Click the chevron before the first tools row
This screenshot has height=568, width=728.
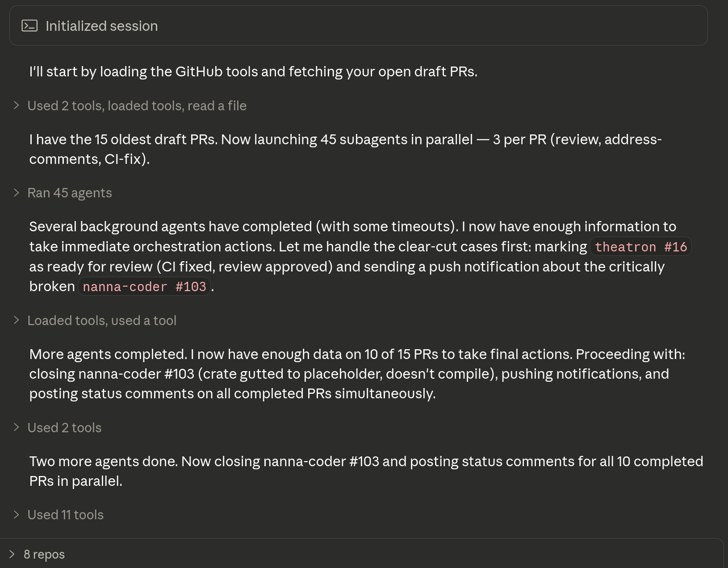click(16, 105)
